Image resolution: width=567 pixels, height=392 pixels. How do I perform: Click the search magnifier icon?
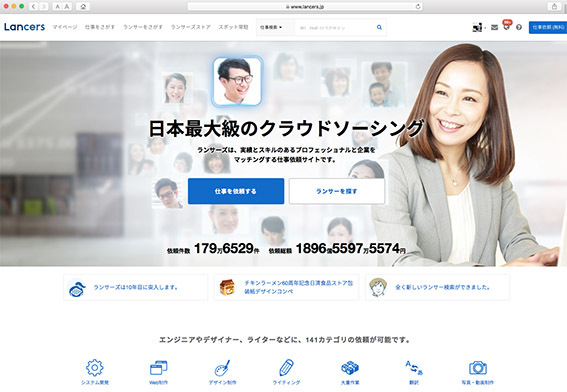[379, 27]
